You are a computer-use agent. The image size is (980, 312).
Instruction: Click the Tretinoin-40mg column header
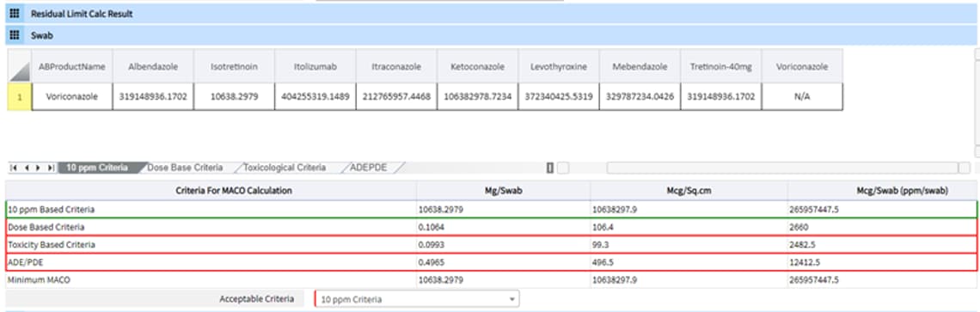(721, 66)
